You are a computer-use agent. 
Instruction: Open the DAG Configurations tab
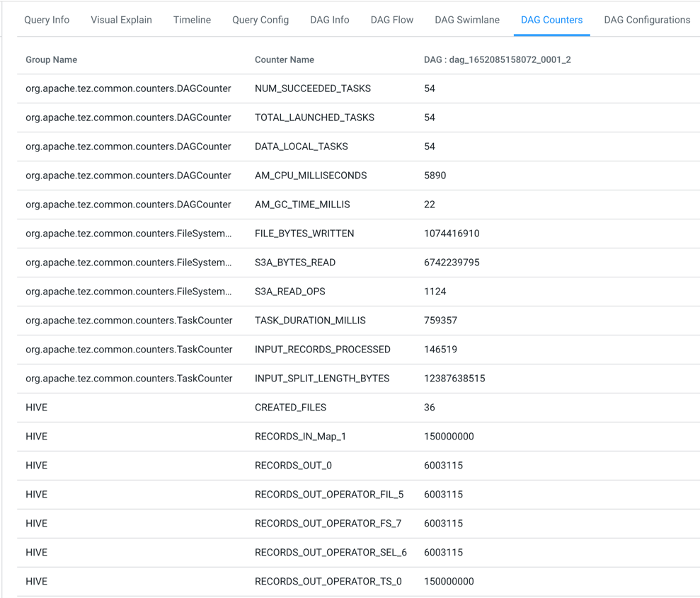click(646, 20)
